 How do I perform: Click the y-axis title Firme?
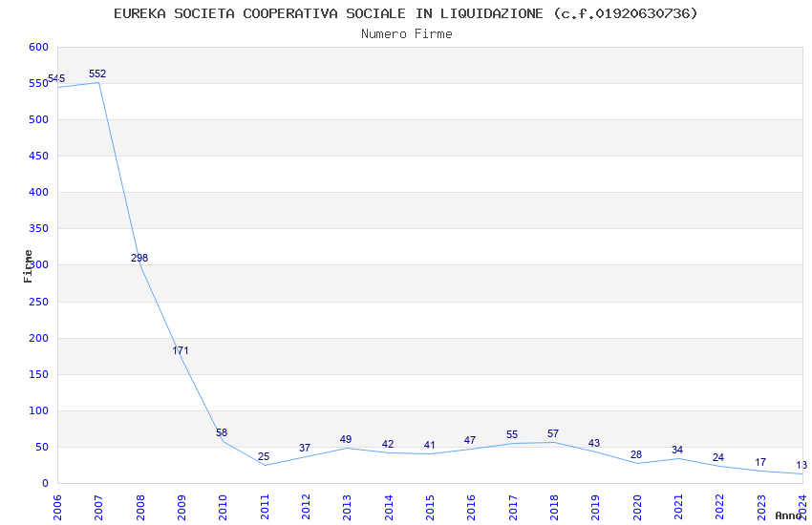point(28,266)
